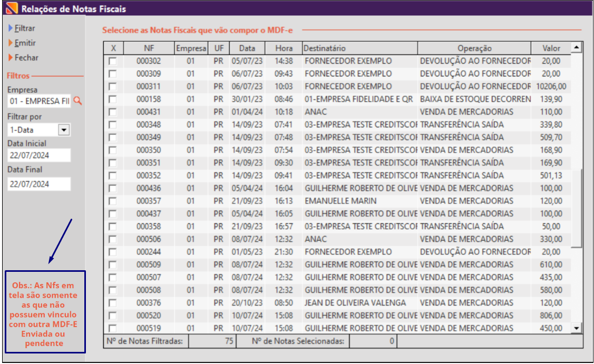Click the Operação column header
This screenshot has width=594, height=364.
[x=474, y=48]
